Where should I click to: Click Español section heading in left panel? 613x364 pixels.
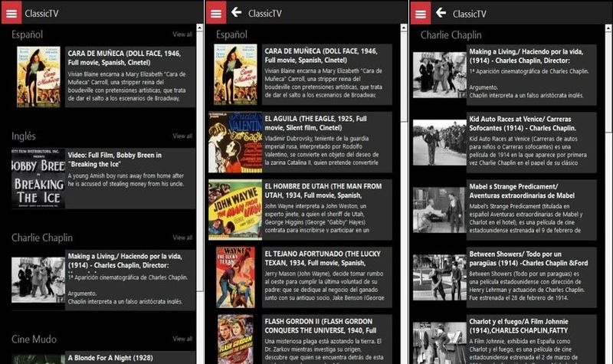27,34
